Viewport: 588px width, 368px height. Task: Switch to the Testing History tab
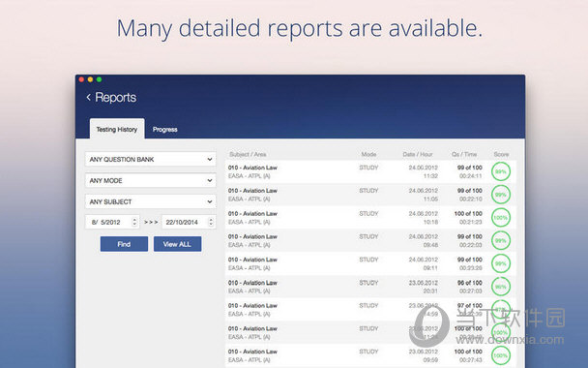pyautogui.click(x=117, y=129)
